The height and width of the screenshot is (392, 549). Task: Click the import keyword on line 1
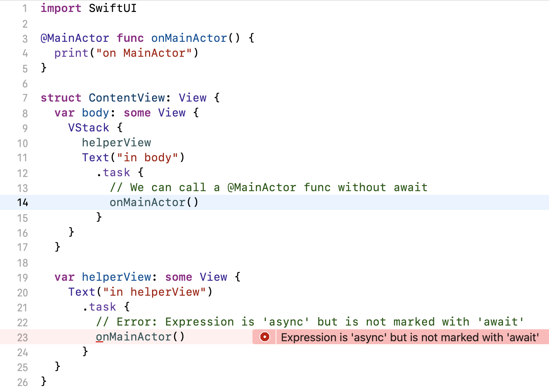point(61,8)
